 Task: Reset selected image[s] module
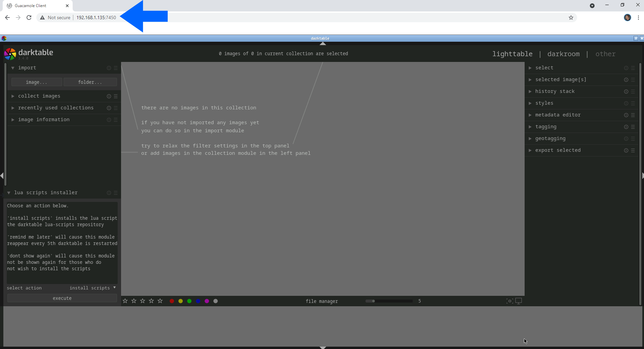pos(626,80)
